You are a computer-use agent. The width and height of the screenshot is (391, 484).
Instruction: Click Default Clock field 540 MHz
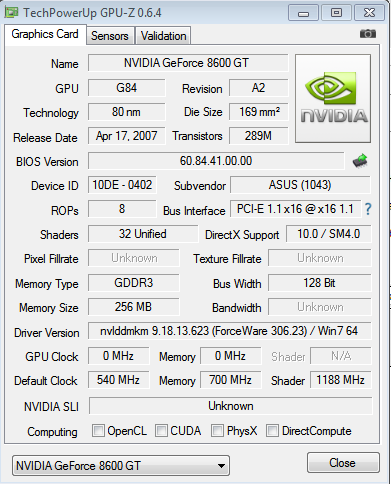(119, 380)
